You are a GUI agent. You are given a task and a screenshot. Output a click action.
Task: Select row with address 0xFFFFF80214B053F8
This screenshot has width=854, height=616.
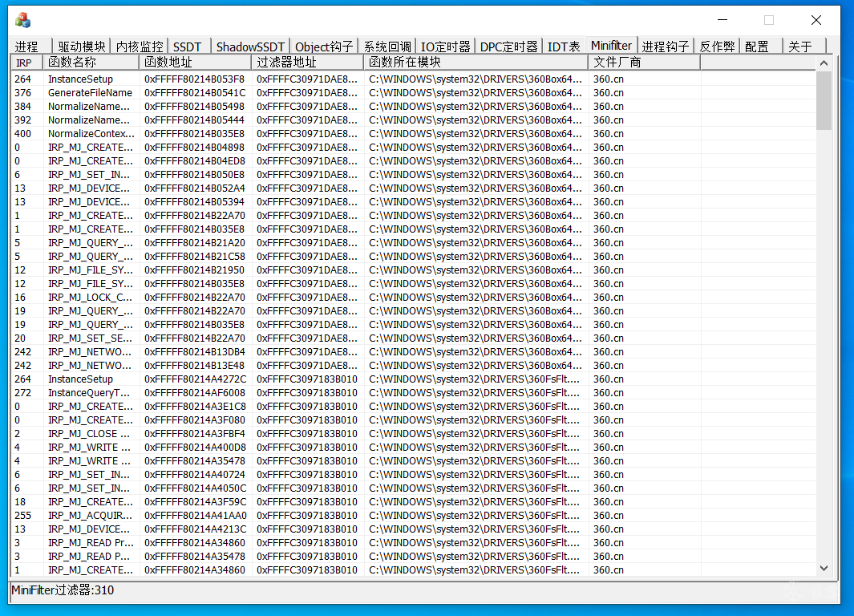click(x=413, y=79)
